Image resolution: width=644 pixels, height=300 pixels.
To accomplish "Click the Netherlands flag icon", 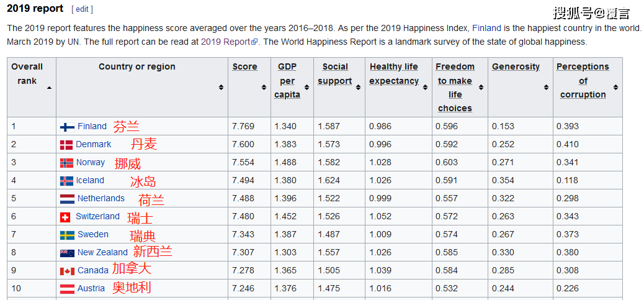I will (67, 199).
